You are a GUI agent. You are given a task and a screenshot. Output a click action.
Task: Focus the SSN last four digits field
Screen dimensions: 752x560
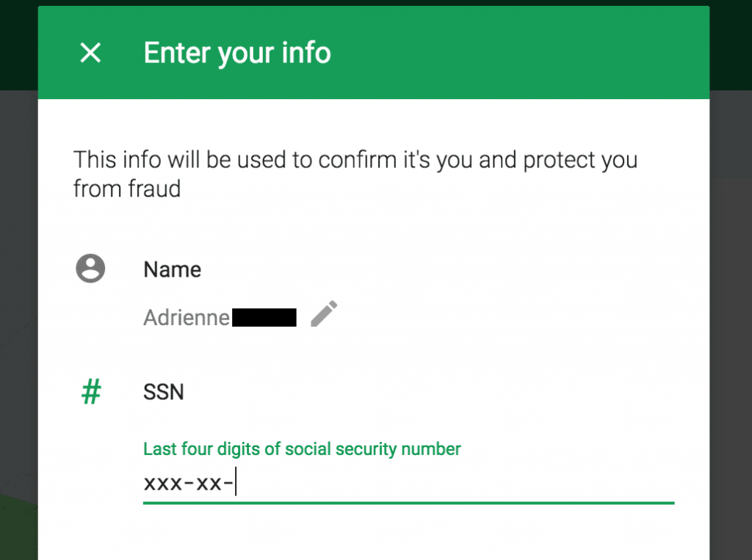point(441,484)
